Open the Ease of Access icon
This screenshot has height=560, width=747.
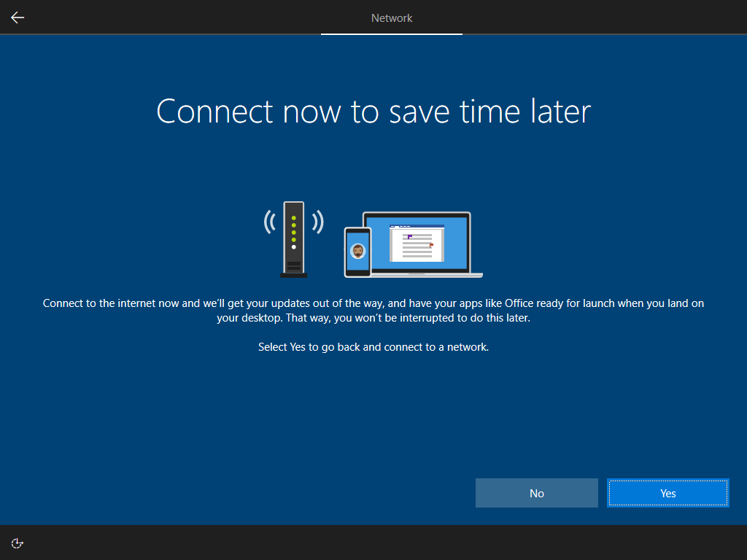coord(18,542)
